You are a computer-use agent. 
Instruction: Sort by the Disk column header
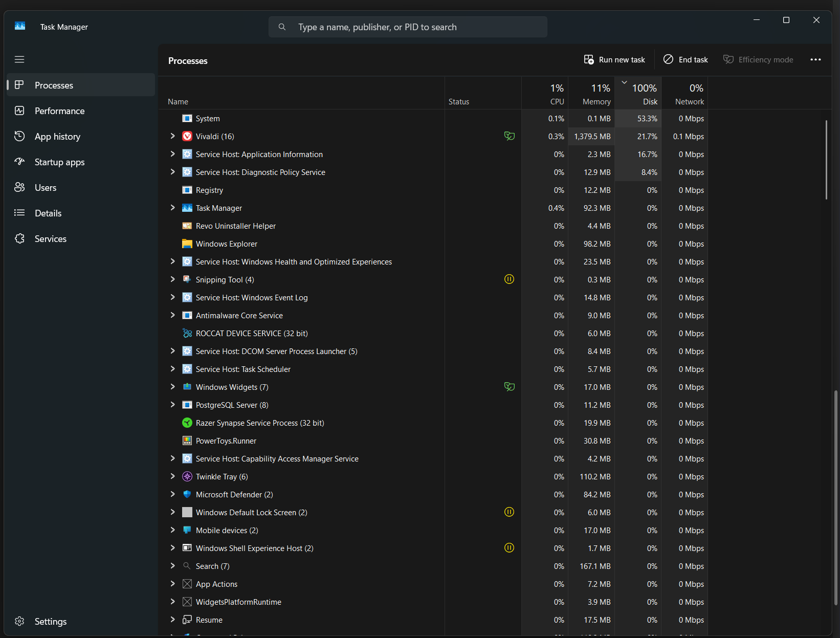(638, 93)
